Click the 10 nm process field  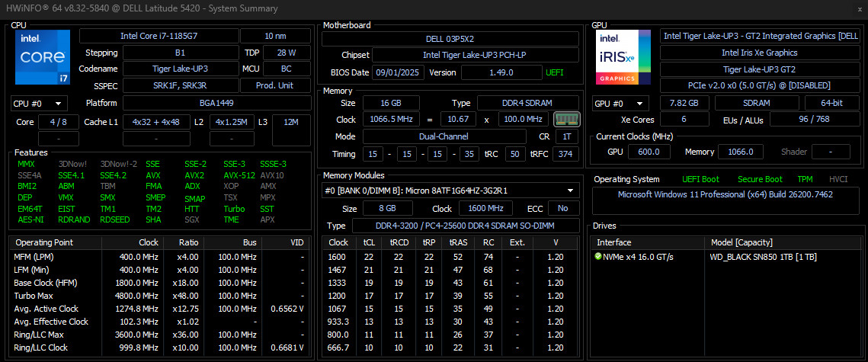(275, 36)
